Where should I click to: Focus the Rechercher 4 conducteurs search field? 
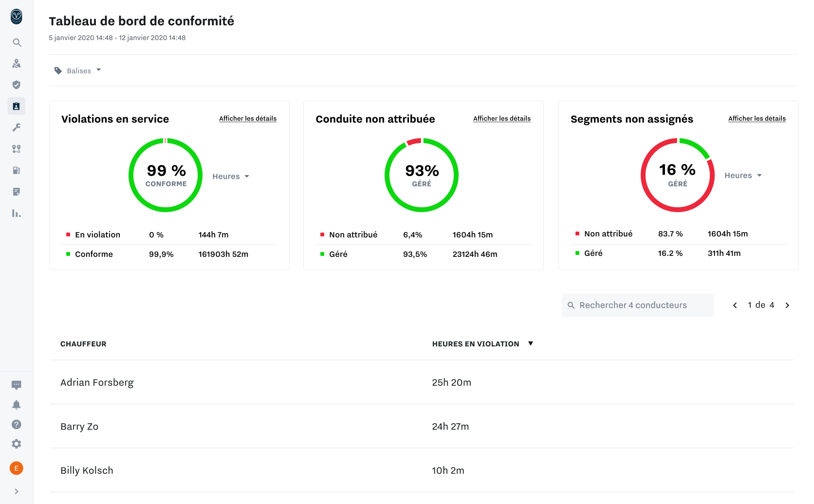638,305
